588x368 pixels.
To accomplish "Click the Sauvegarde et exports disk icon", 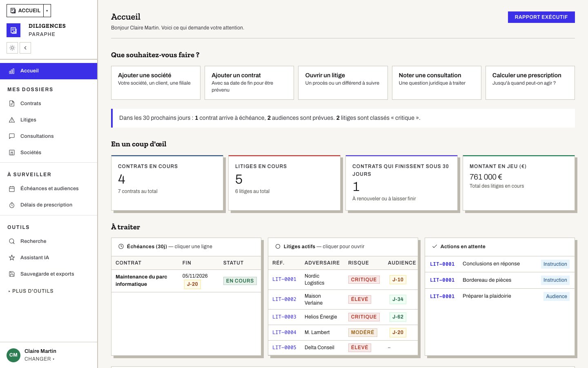I will [12, 274].
